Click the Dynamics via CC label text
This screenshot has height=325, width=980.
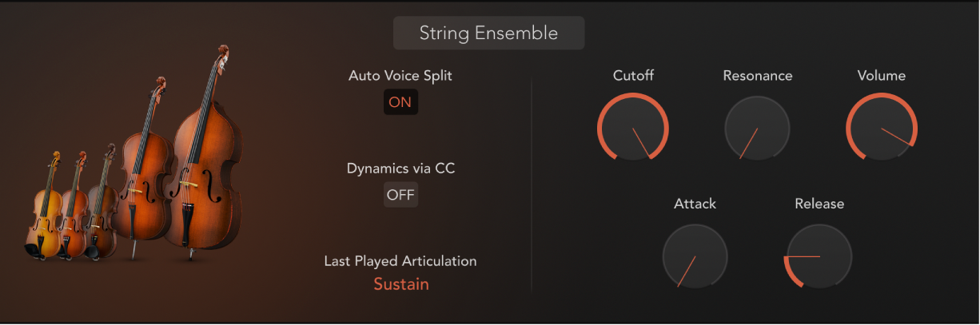[400, 168]
